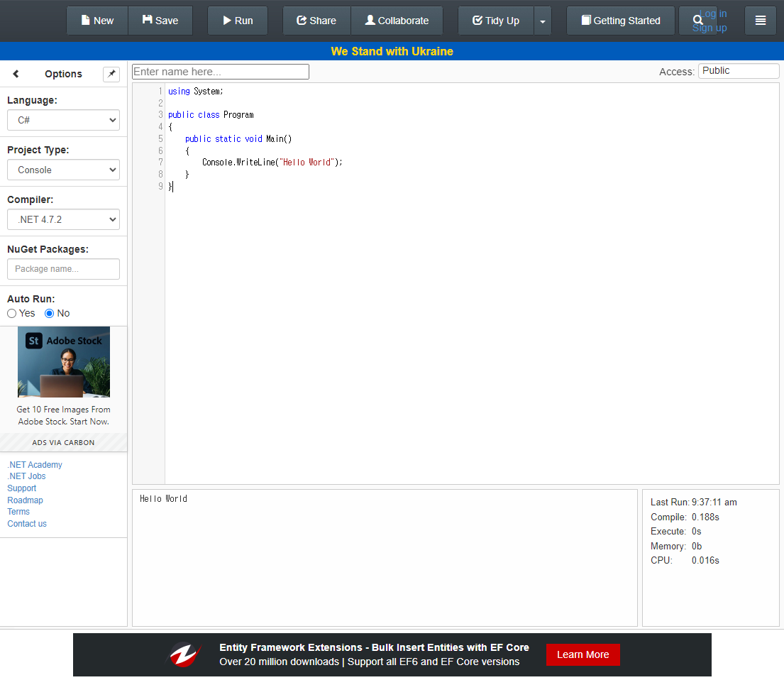784x680 pixels.
Task: Enable Auto Run by selecting Yes
Action: tap(12, 313)
